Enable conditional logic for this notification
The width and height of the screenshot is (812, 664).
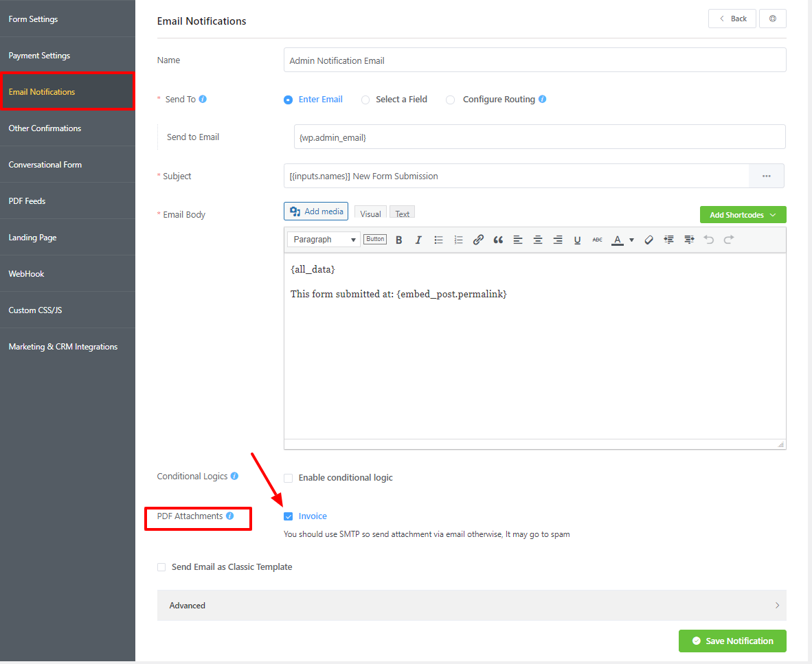tap(288, 478)
